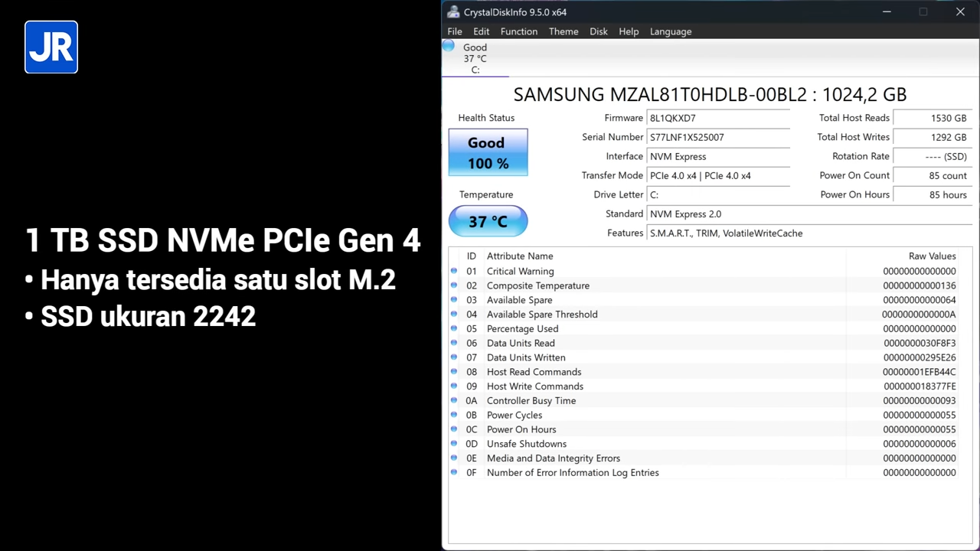Click the Total Host Writes value box
This screenshot has height=551, width=980.
(932, 138)
